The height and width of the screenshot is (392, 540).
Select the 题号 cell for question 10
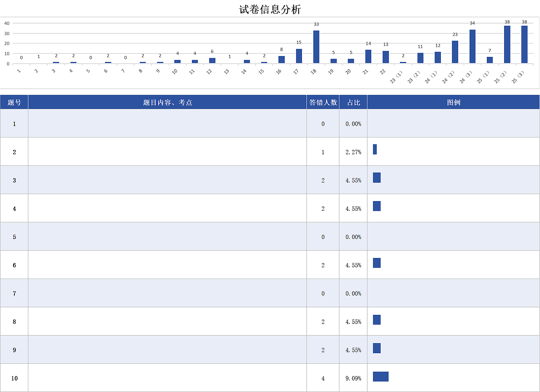(14, 378)
